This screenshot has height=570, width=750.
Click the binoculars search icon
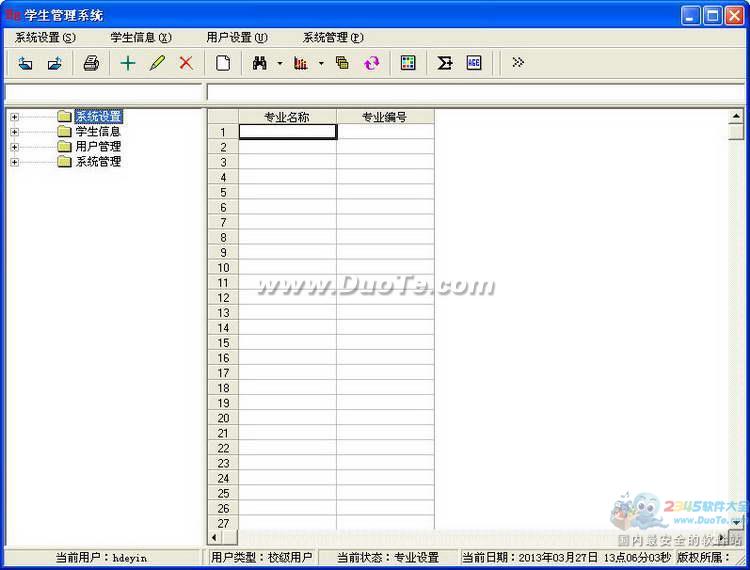pyautogui.click(x=260, y=63)
